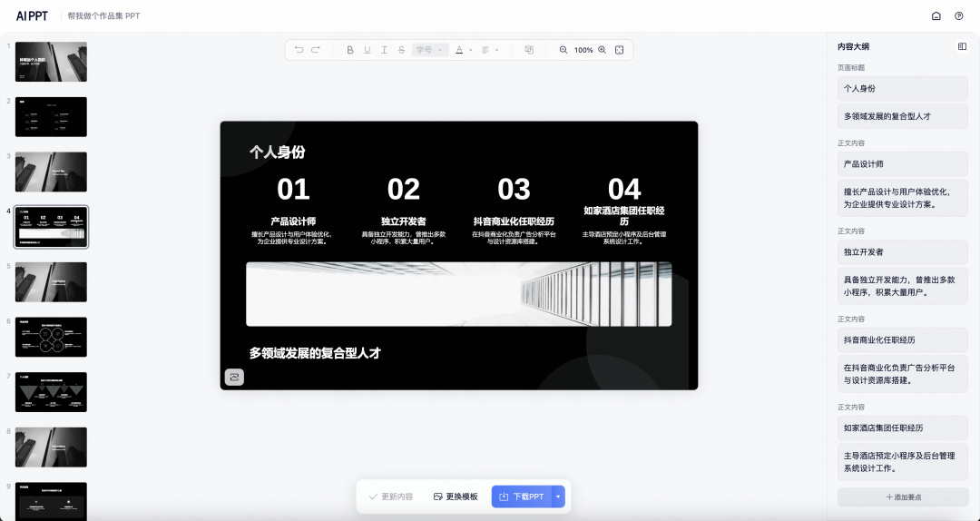
Task: Select slide 2 thumbnail
Action: point(51,117)
